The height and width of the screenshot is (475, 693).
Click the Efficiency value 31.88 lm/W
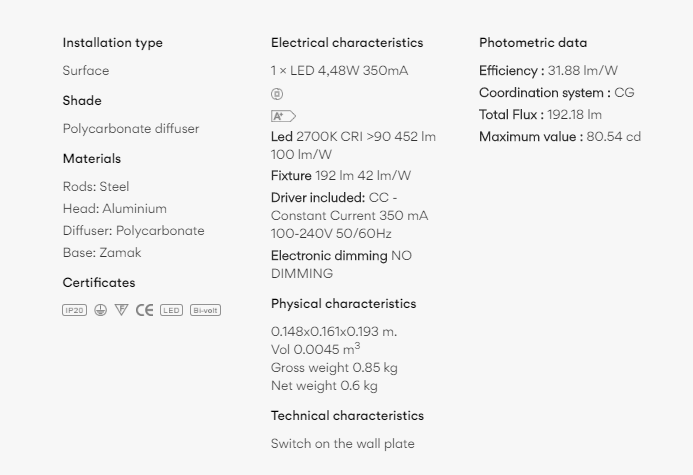(x=583, y=71)
